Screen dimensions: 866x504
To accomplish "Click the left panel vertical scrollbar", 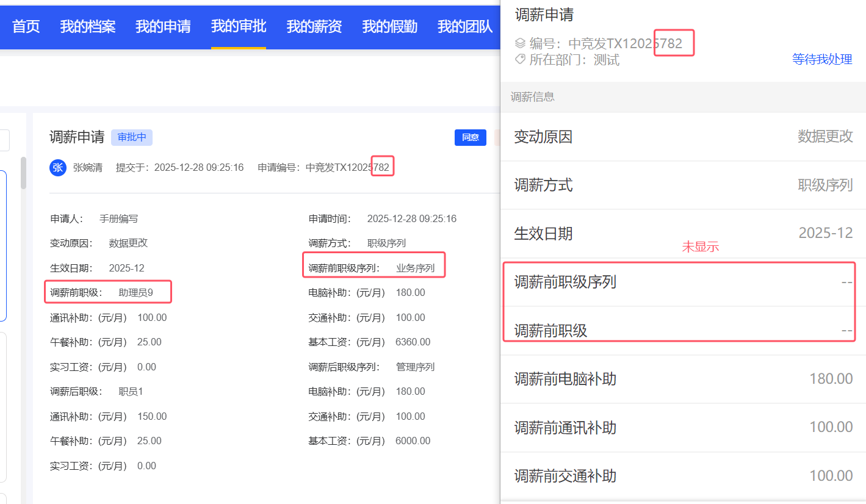I will click(23, 173).
